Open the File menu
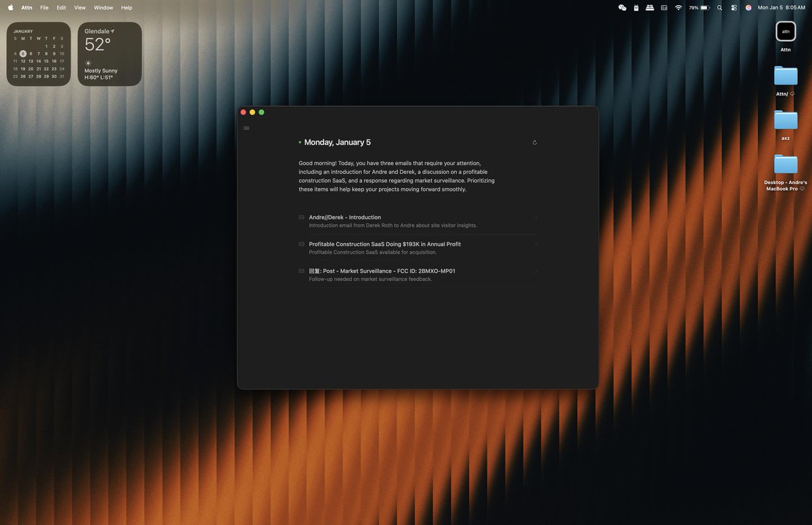Screen dimensions: 812x525 point(44,7)
